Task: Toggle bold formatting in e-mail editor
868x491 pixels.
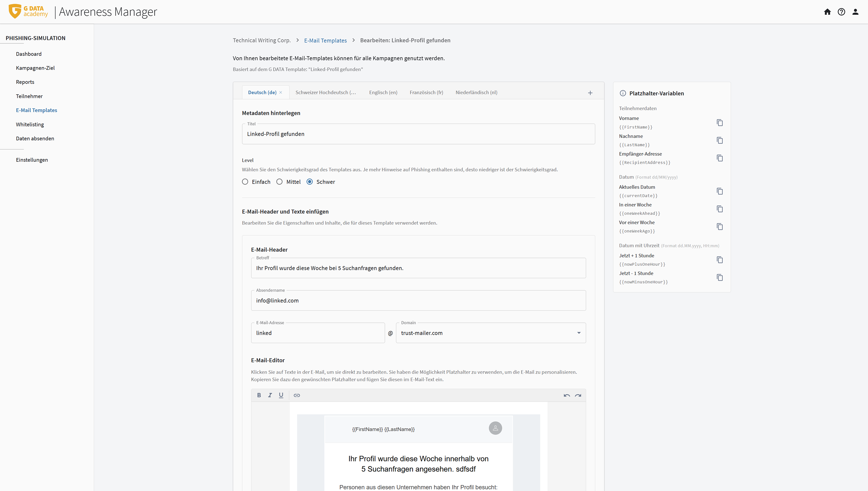Action: click(x=259, y=395)
